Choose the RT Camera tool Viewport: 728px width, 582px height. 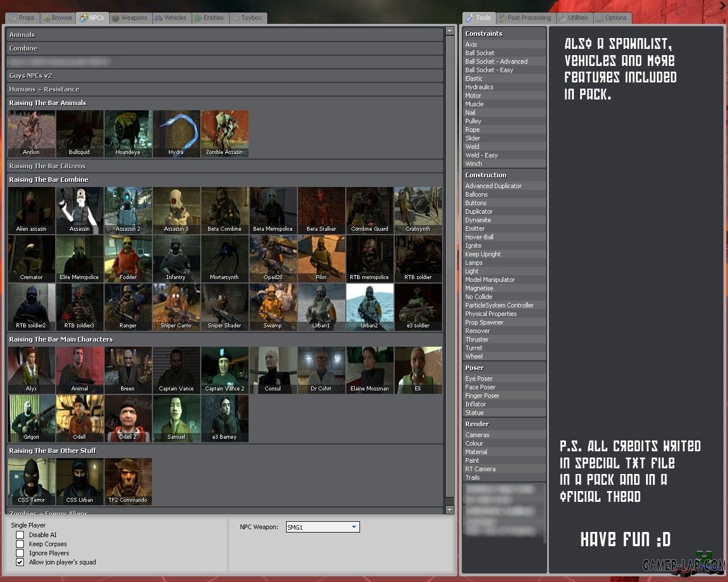[x=504, y=469]
